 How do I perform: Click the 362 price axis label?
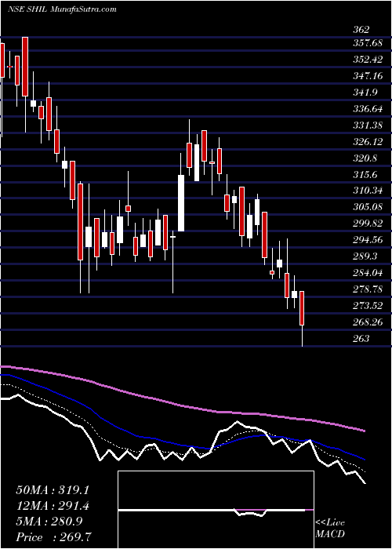click(x=361, y=30)
